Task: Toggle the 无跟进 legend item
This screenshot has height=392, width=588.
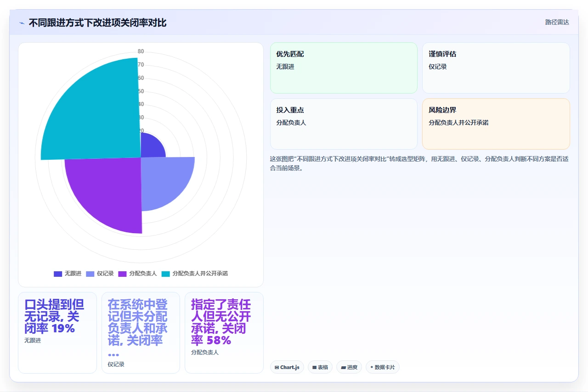Action: [x=68, y=274]
